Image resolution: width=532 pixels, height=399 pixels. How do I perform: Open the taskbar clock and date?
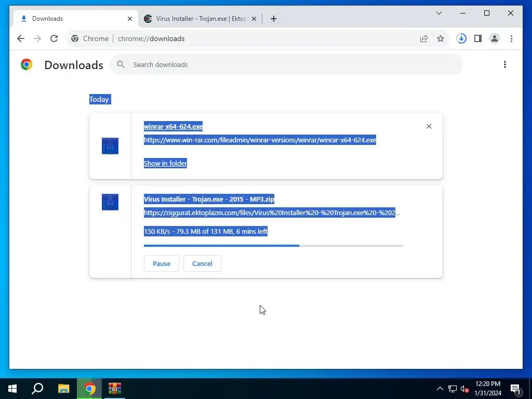tap(487, 389)
